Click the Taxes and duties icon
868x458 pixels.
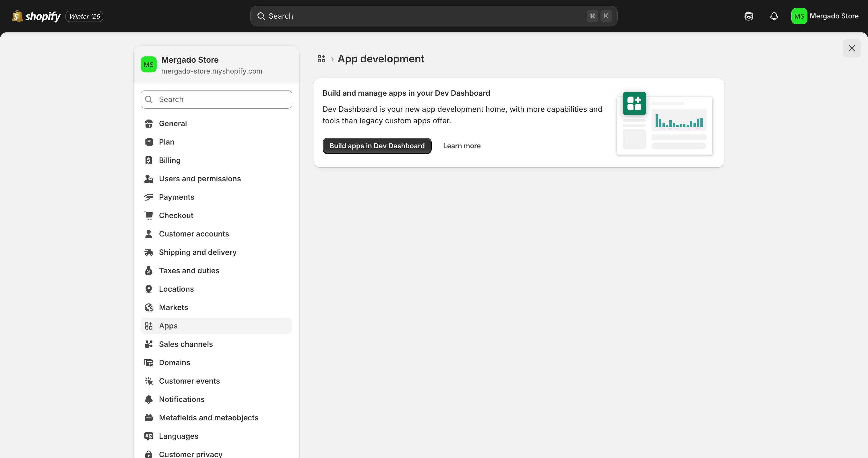point(149,271)
